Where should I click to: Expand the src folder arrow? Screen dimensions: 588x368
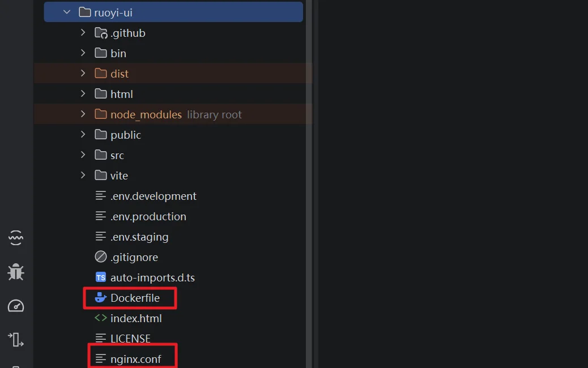[x=83, y=155]
